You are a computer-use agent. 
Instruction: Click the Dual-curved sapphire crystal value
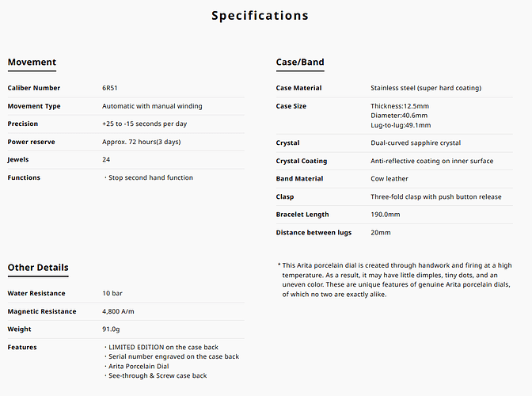416,143
